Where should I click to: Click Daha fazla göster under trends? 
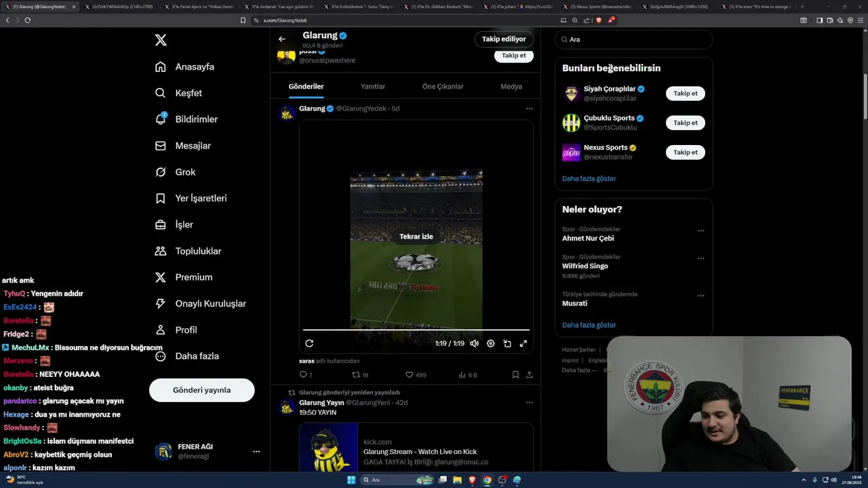click(589, 325)
